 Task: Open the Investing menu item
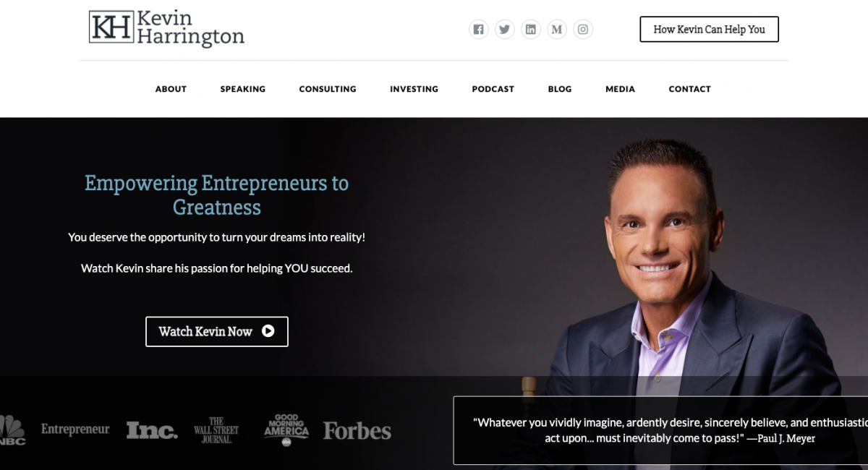click(414, 89)
